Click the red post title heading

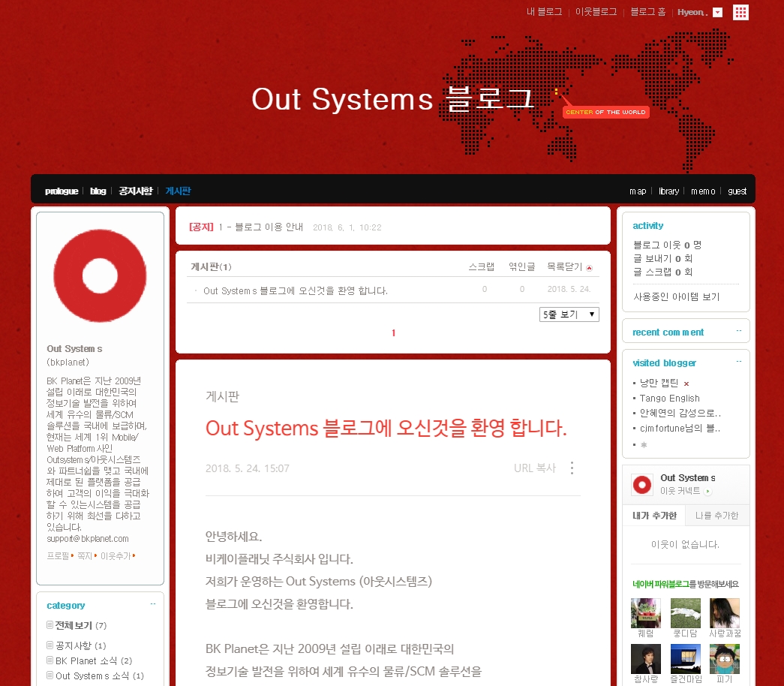pyautogui.click(x=386, y=429)
